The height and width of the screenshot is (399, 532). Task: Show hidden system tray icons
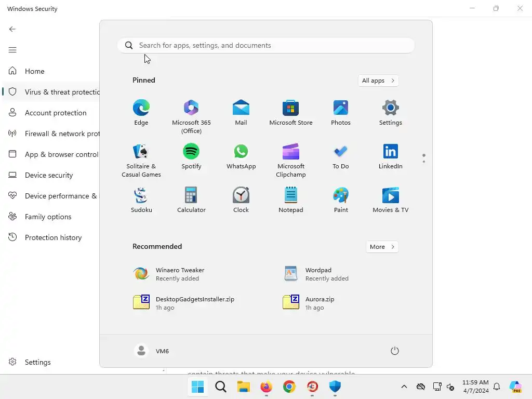(404, 387)
